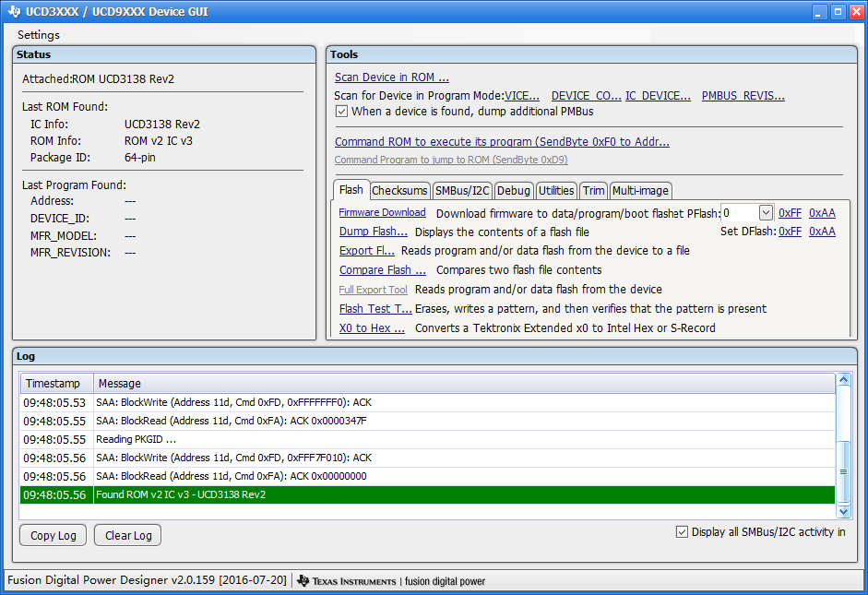Open the Settings menu
Viewport: 868px width, 595px height.
38,35
